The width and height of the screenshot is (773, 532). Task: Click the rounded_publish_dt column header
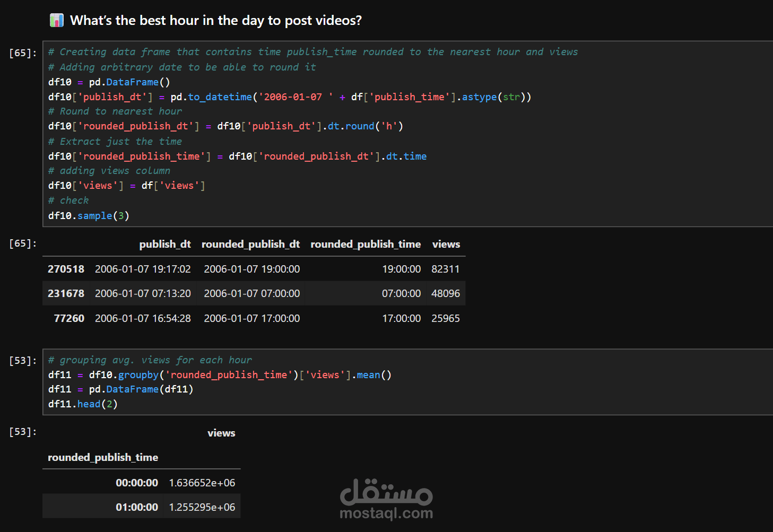(x=250, y=244)
